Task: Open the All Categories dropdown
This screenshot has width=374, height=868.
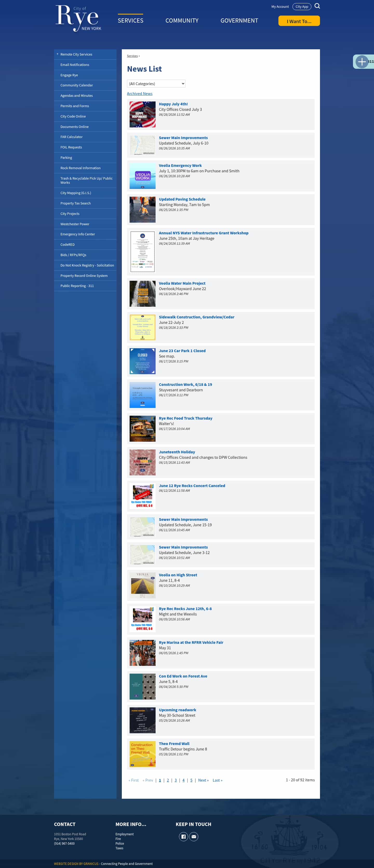Action: (156, 84)
